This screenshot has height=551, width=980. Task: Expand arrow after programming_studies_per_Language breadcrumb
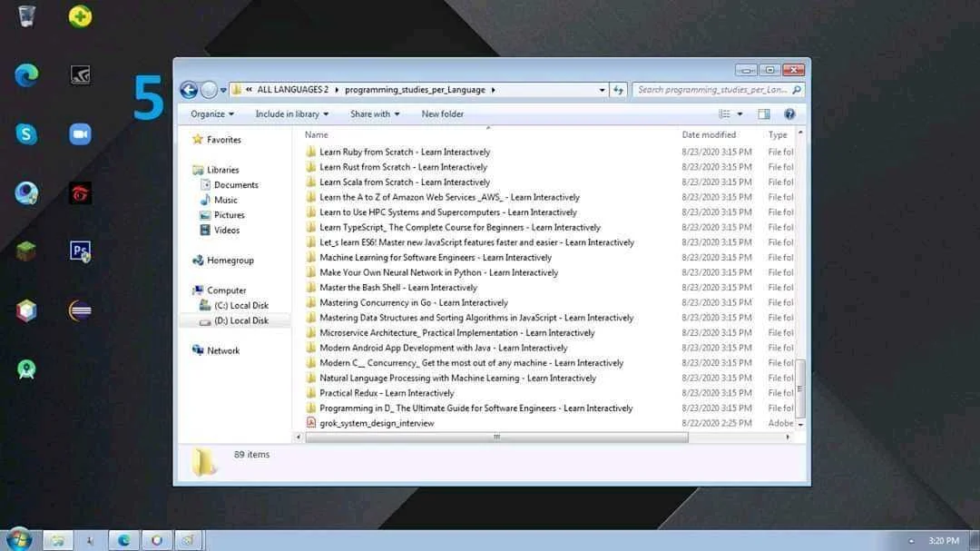coord(493,90)
